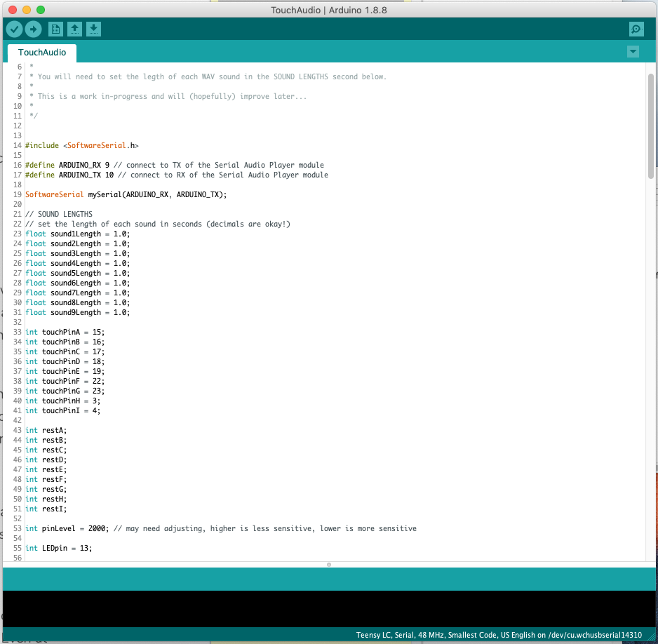This screenshot has width=658, height=644.
Task: Open a sketch with the up-arrow icon
Action: pos(74,29)
